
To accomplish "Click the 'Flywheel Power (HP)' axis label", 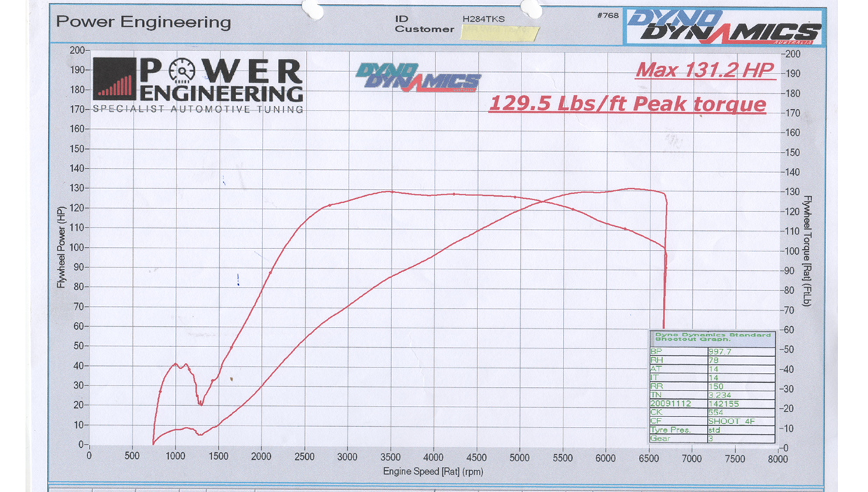I will (61, 248).
